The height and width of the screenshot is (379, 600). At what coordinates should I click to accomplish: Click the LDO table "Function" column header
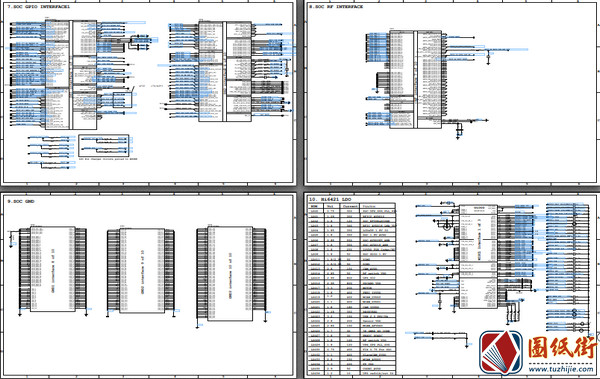[370, 206]
